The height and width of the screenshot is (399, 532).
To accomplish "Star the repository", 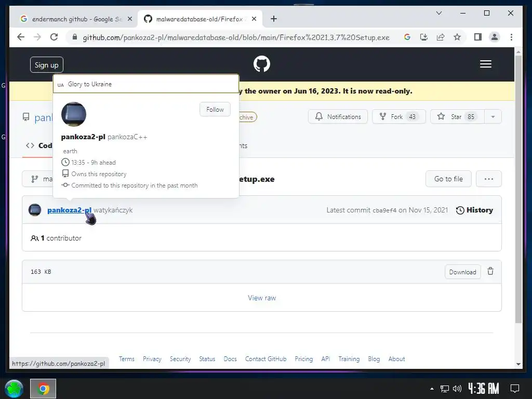I will click(458, 117).
